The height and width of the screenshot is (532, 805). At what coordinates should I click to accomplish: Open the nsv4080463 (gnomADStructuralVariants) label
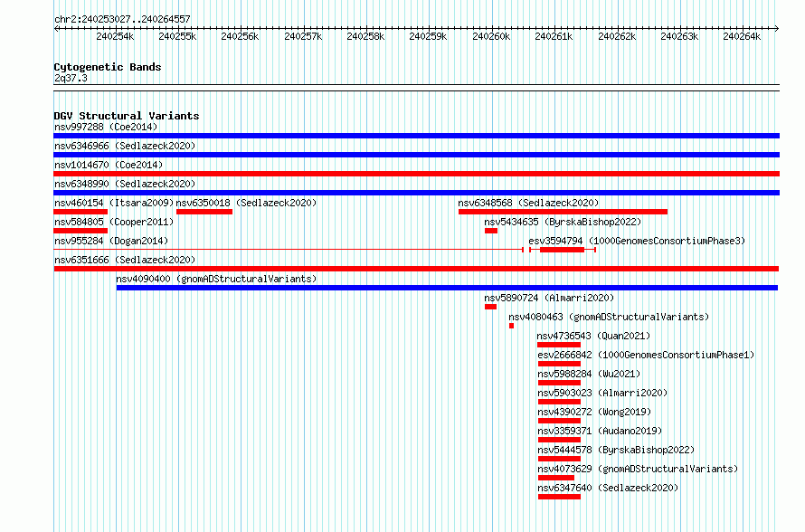pos(609,317)
